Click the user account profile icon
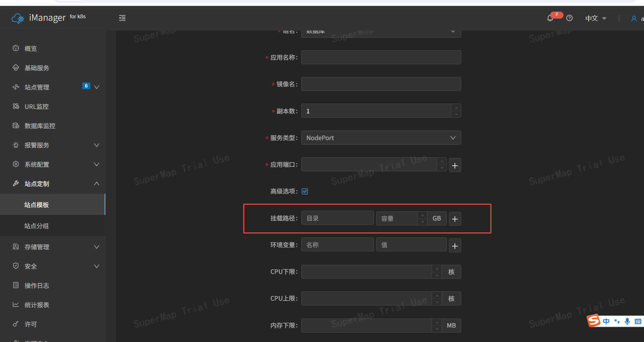Viewport: 644px width, 342px height. point(634,18)
